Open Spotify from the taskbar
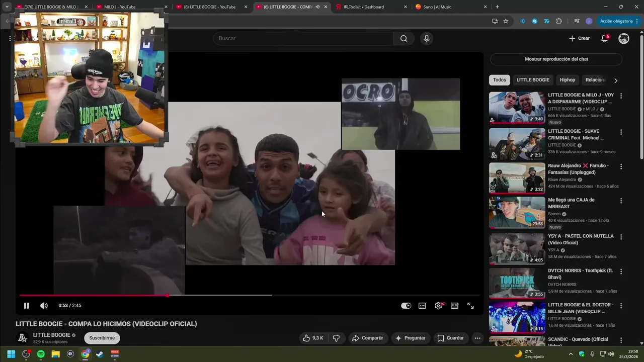This screenshot has width=644, height=362. coord(41,354)
